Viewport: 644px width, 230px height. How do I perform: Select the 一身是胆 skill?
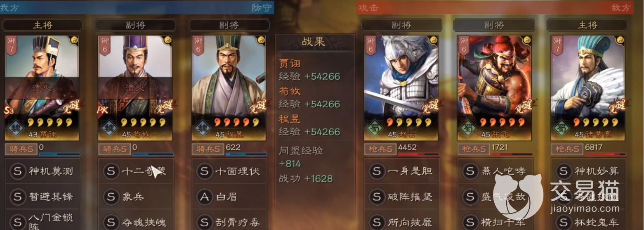[401, 171]
